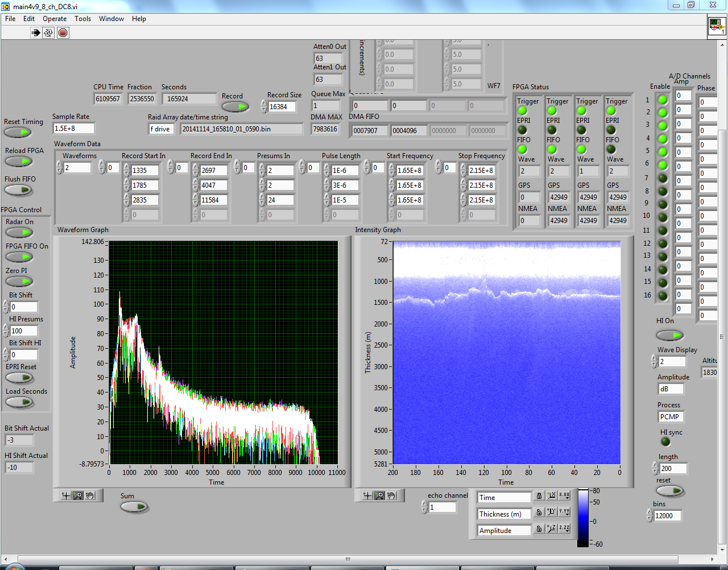Select the Waveform Graph pan hand tool
Screen dimensions: 728x570
tap(90, 495)
